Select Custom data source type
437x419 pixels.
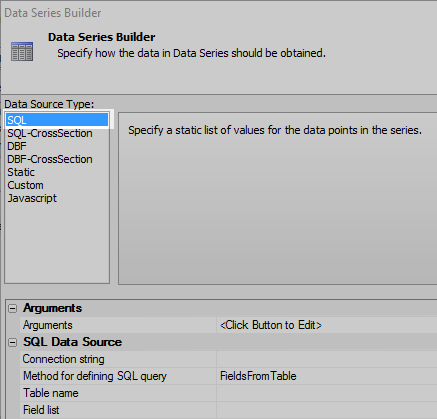click(25, 185)
